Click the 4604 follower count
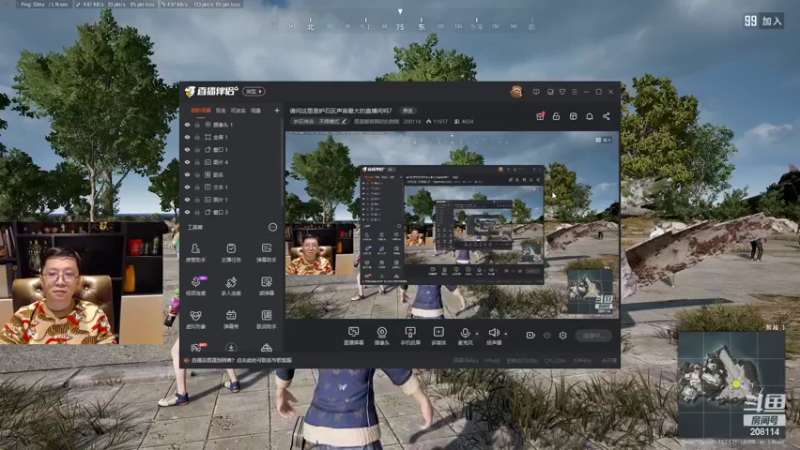 click(464, 121)
